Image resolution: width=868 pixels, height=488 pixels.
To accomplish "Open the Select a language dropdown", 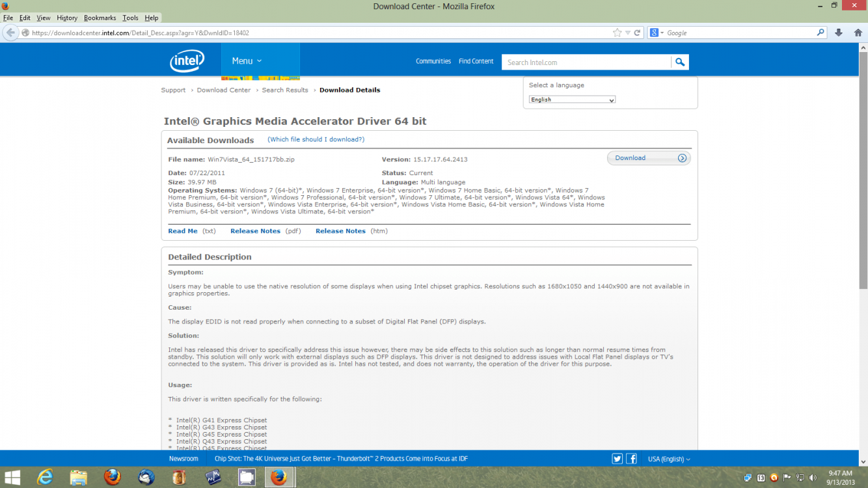I will (572, 100).
